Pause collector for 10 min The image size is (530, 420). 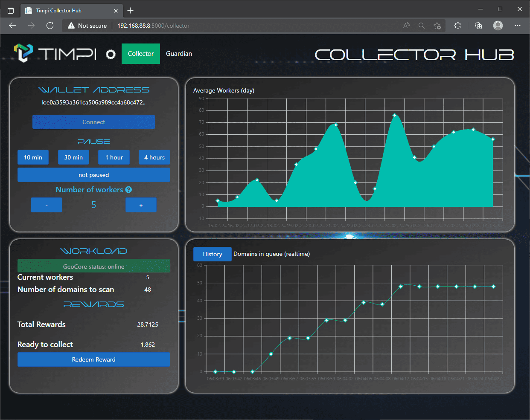(33, 157)
